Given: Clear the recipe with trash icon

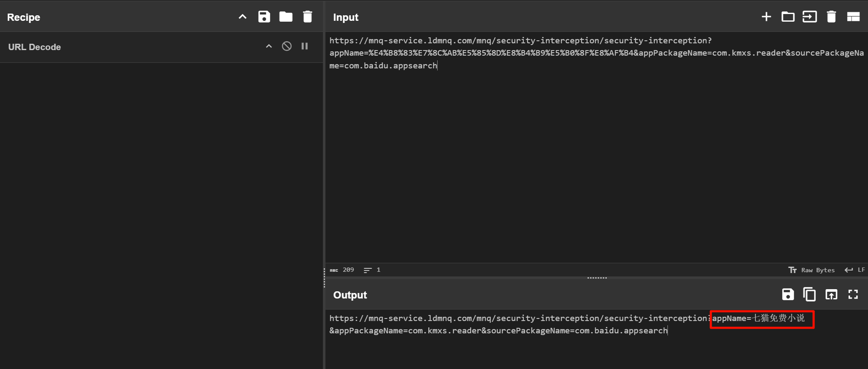Looking at the screenshot, I should pos(307,17).
